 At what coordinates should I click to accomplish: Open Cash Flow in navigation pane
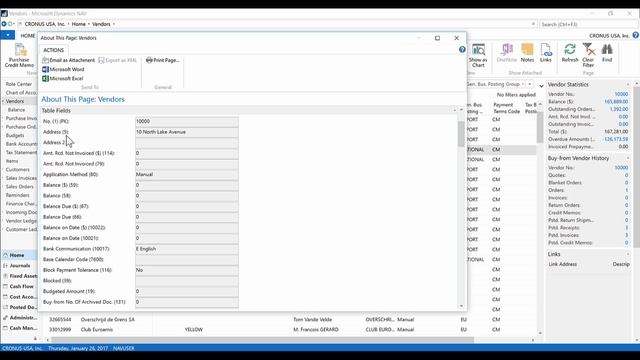click(19, 287)
